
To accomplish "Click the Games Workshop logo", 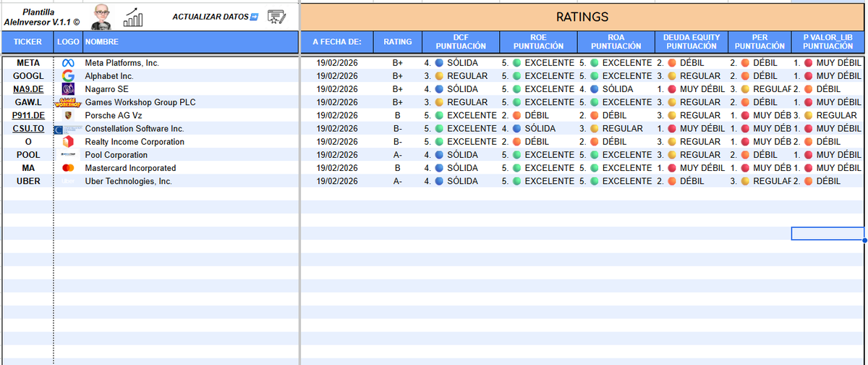I will 69,102.
